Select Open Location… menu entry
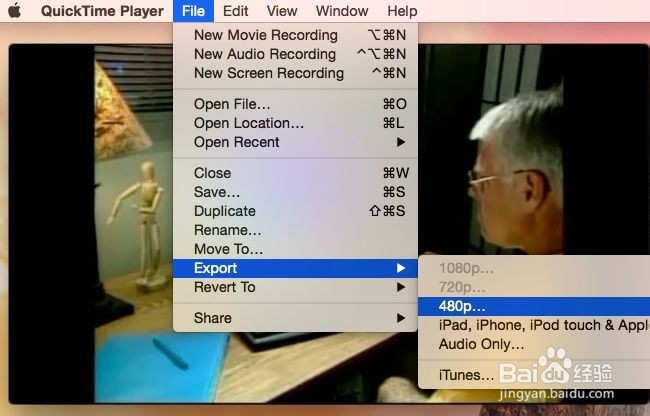Screen dimensions: 650x416 [295, 123]
